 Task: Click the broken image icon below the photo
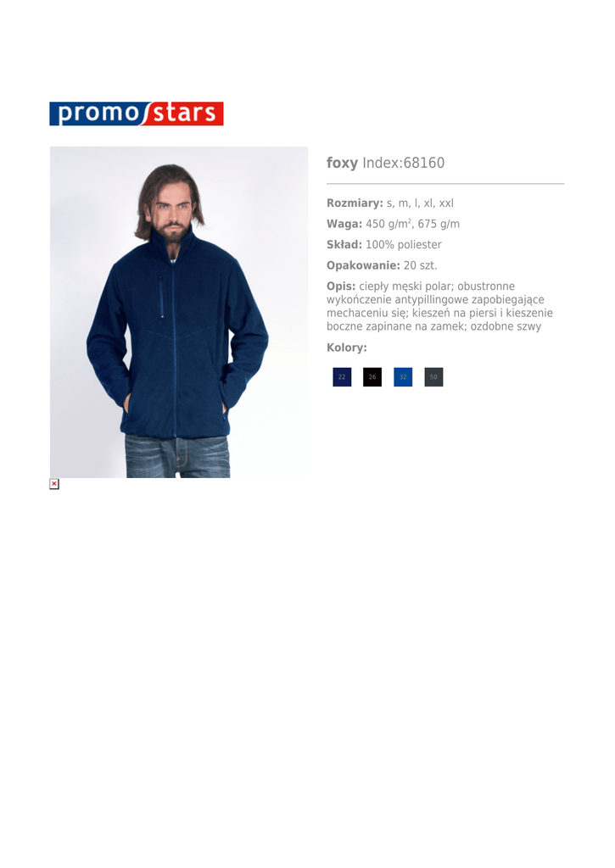pyautogui.click(x=54, y=484)
